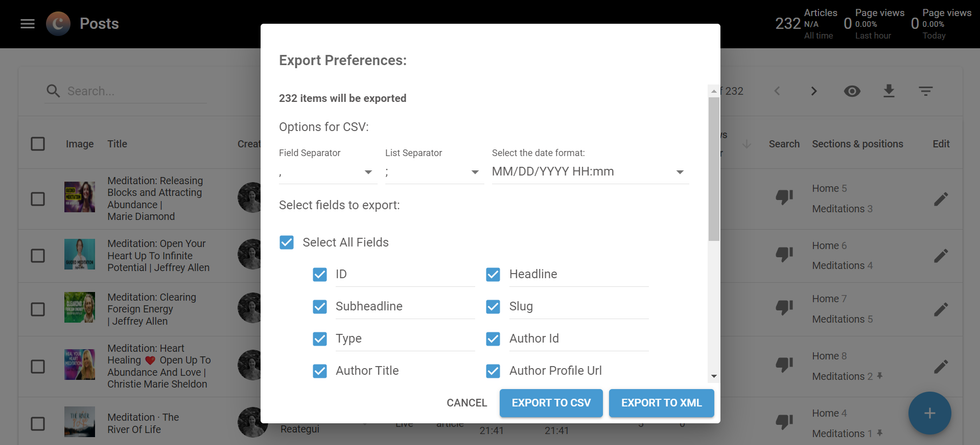Expand the List Separator dropdown

tap(433, 172)
